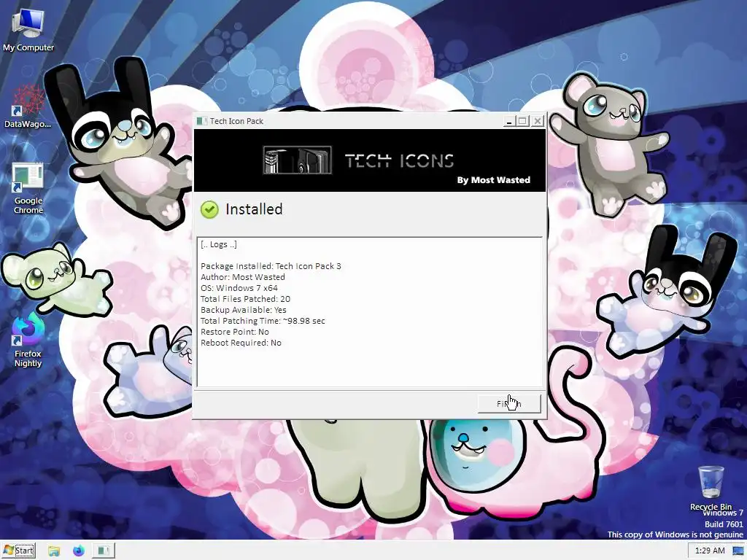Click the 'Reboot Required: No' line
This screenshot has height=560, width=747.
point(241,343)
